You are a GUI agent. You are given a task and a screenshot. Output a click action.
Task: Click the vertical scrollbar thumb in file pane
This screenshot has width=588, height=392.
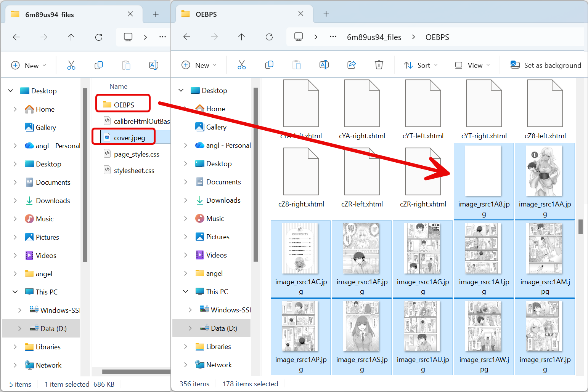coord(580,227)
